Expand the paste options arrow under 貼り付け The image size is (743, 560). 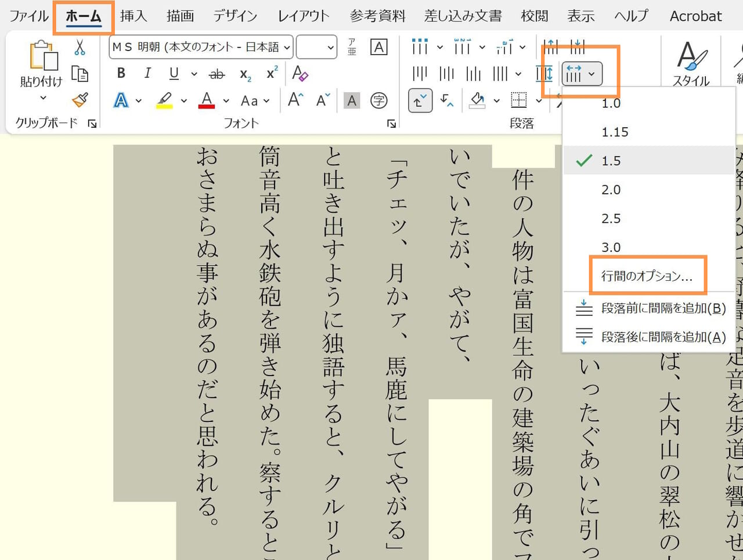pos(43,98)
